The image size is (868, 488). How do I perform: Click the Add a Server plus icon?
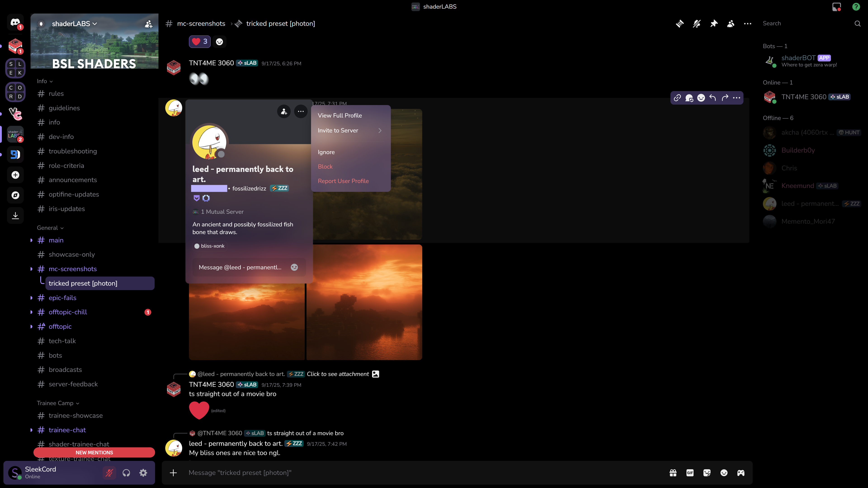(16, 175)
